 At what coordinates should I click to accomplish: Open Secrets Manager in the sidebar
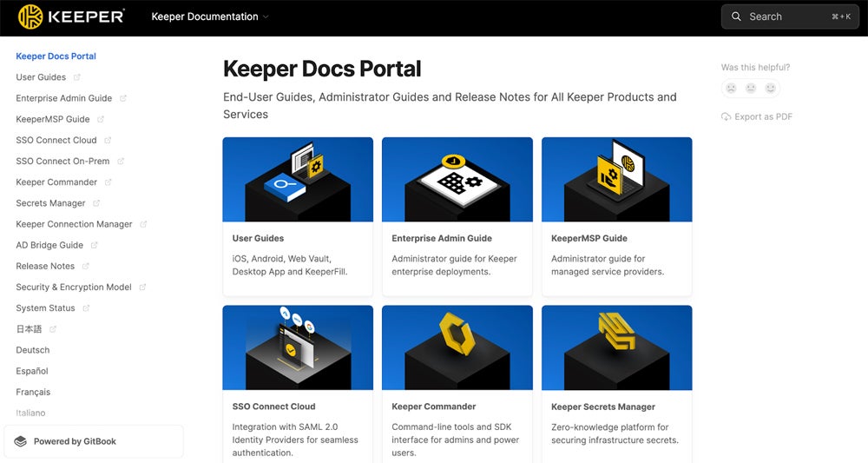pos(50,203)
